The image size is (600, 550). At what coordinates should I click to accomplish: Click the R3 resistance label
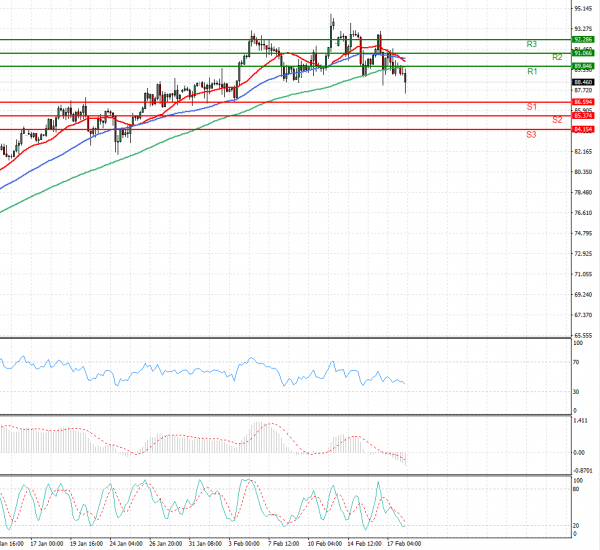coord(532,44)
